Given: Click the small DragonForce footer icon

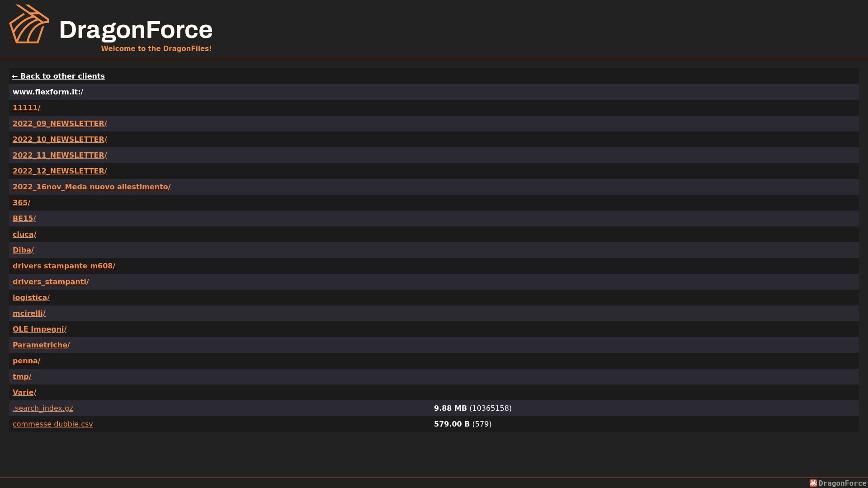Looking at the screenshot, I should [813, 483].
